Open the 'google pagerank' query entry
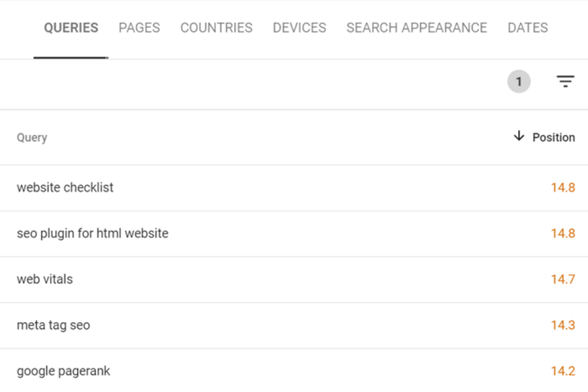The image size is (588, 392). [x=63, y=370]
